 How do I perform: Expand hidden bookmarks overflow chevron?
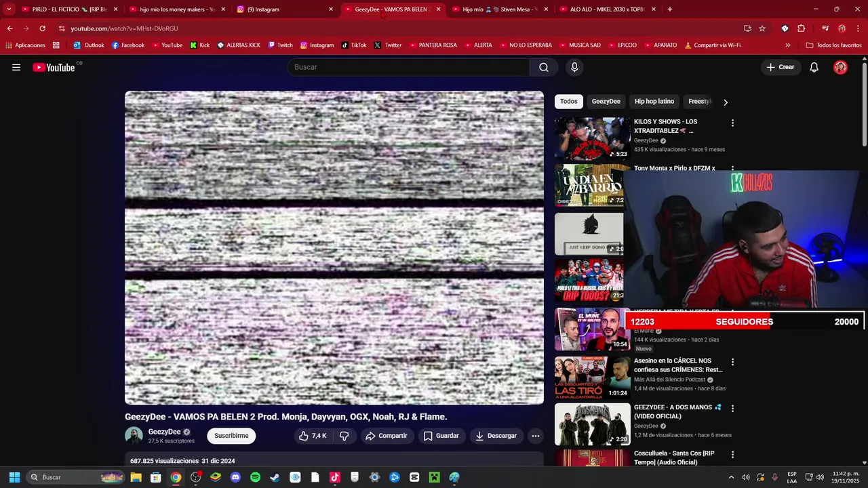click(x=787, y=45)
